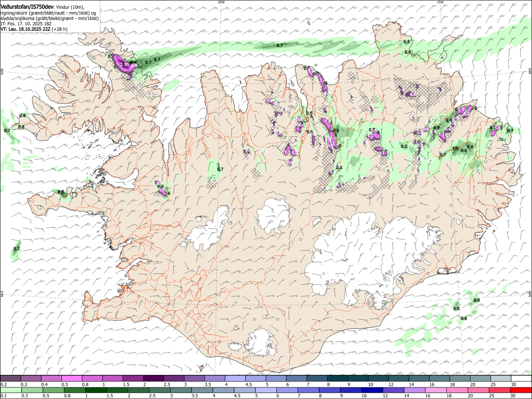This screenshot has height=399, width=532.
Task: Pick the dark teal 8 swatch in upper legend
Action: tap(337, 378)
